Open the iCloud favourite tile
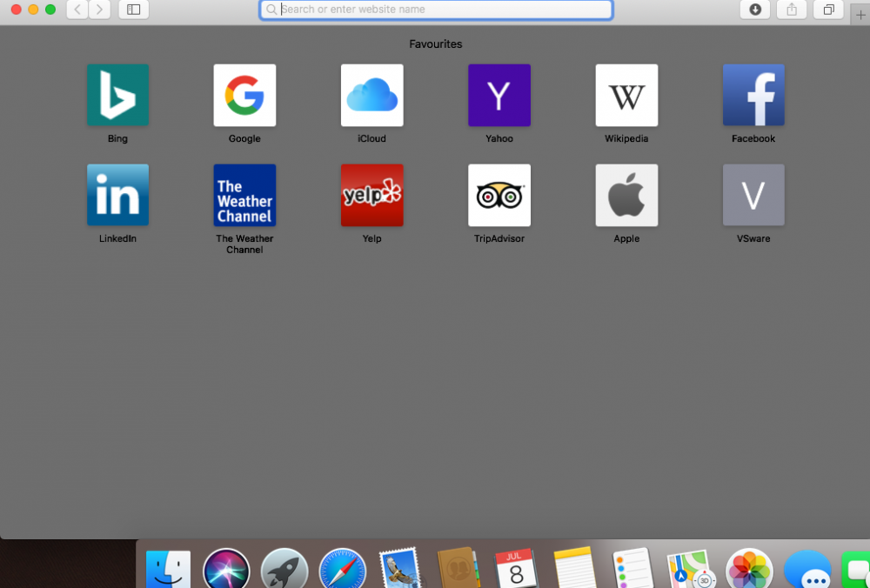The width and height of the screenshot is (870, 588). coord(371,95)
